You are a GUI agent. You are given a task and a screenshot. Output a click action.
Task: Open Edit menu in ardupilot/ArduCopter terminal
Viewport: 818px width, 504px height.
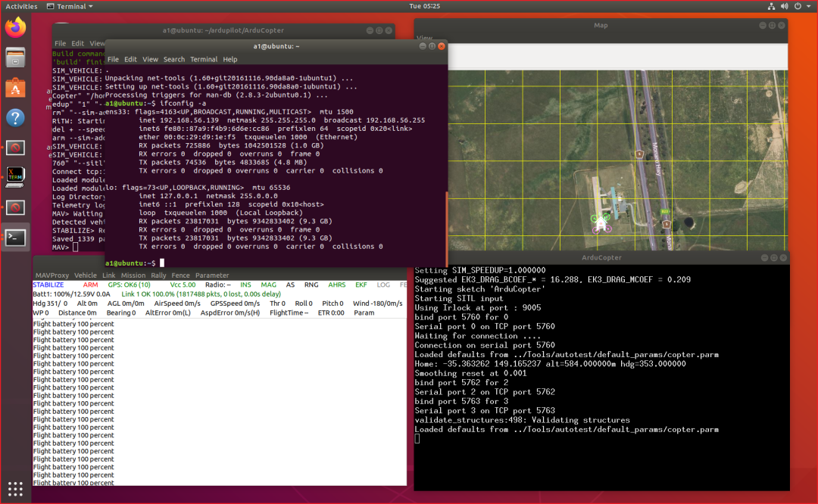point(78,43)
